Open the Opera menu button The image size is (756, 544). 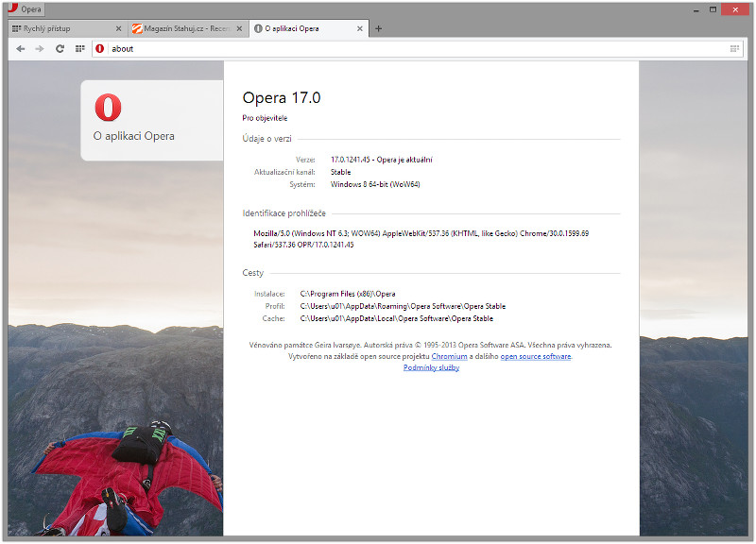[26, 9]
